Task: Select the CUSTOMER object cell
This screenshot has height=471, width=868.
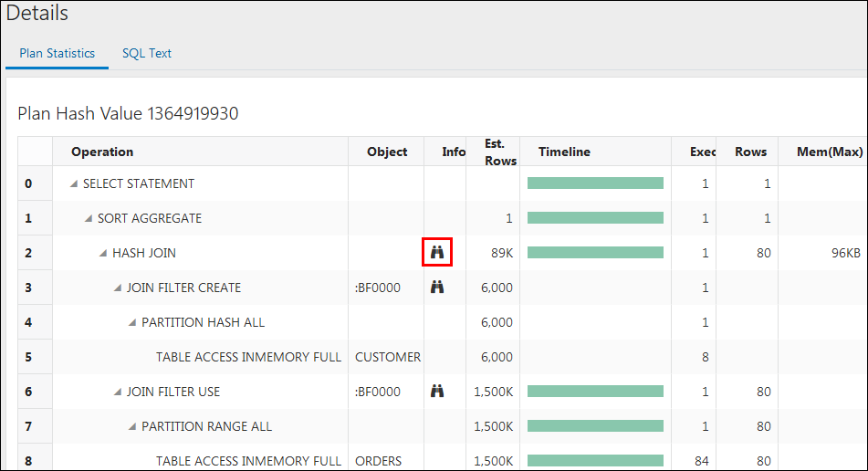Action: pos(388,357)
